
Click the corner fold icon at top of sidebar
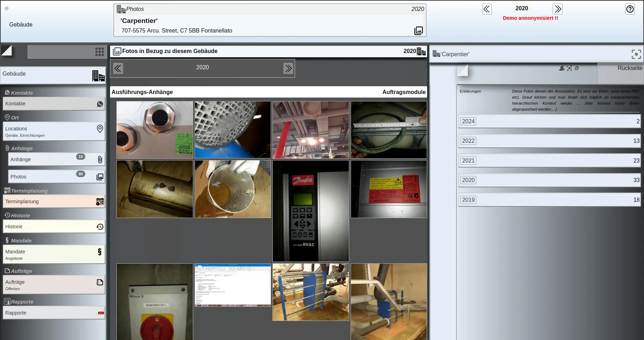6,51
